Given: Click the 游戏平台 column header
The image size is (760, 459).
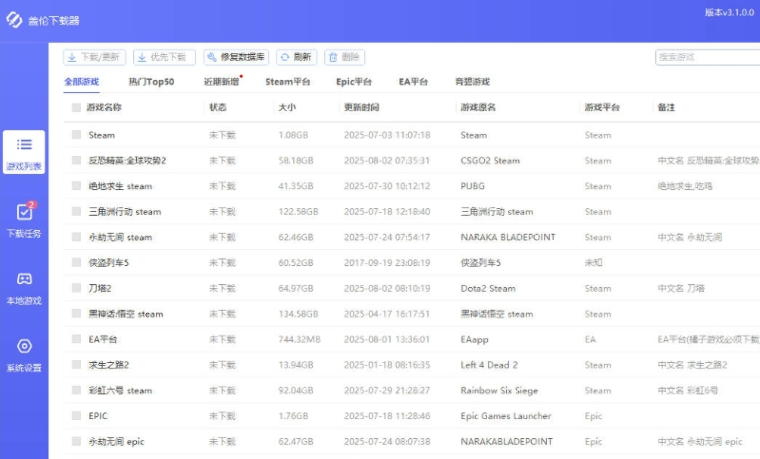Looking at the screenshot, I should pyautogui.click(x=602, y=107).
